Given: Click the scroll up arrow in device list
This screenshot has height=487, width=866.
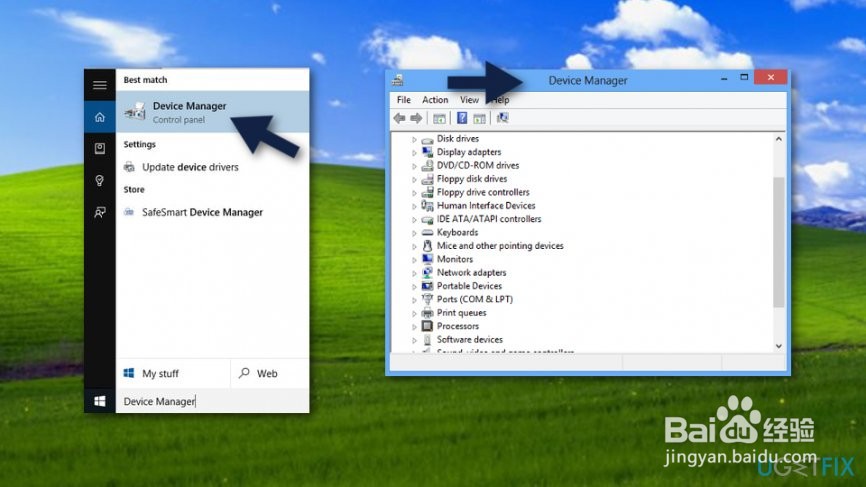Looking at the screenshot, I should (779, 139).
